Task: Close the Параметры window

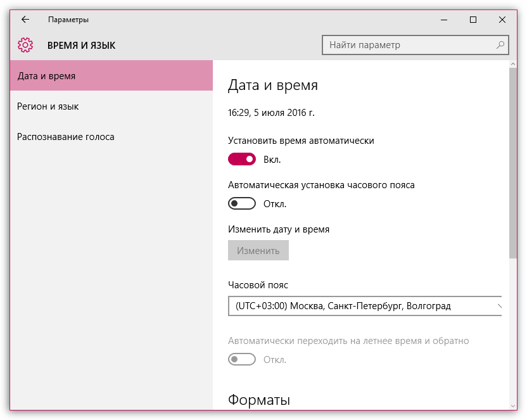Action: click(x=502, y=20)
